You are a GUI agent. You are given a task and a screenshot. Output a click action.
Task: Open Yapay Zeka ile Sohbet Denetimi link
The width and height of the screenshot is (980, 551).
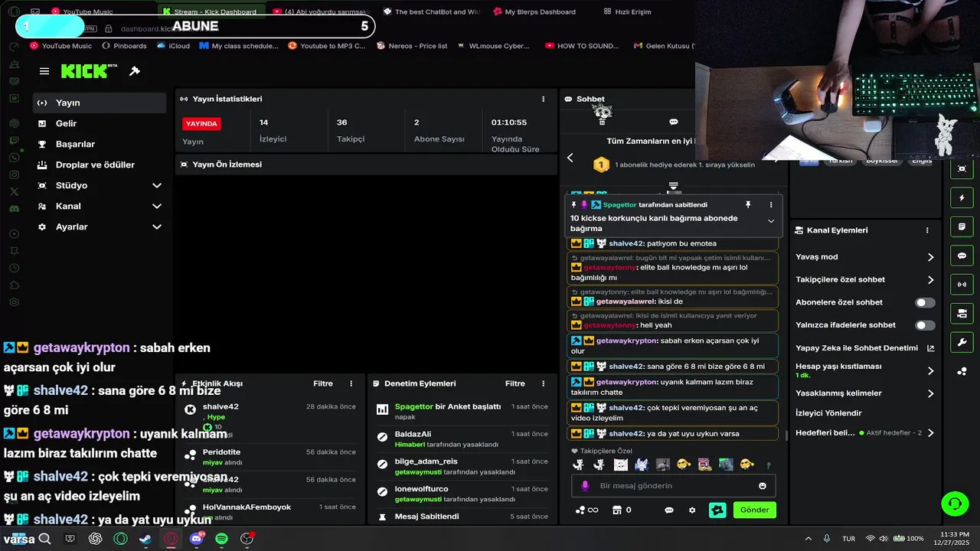[x=865, y=347]
